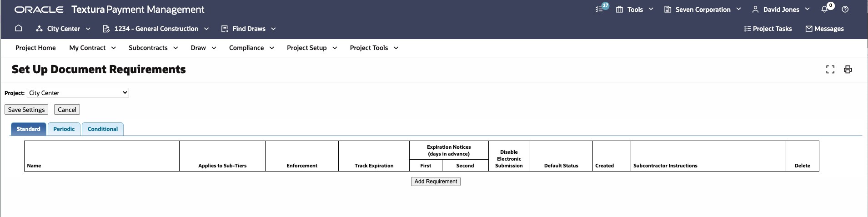Screen dimensions: 868x217
Task: Click the Add Requirement button
Action: point(436,182)
